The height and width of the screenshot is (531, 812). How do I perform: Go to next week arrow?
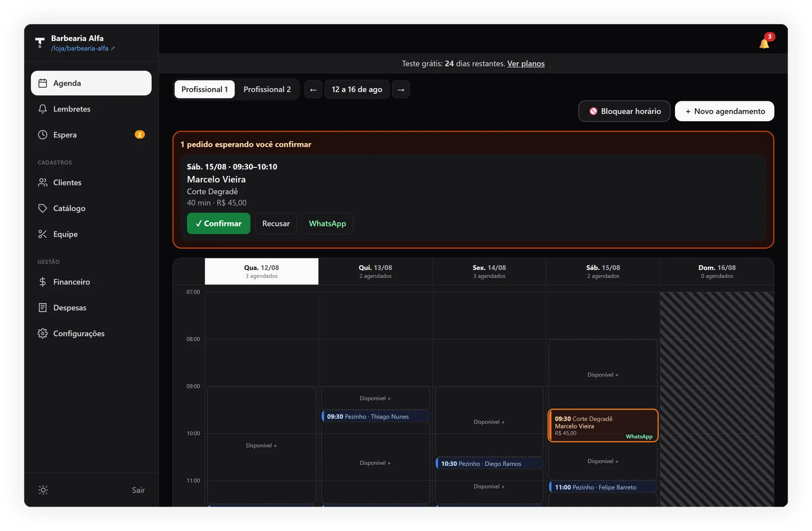pyautogui.click(x=401, y=89)
